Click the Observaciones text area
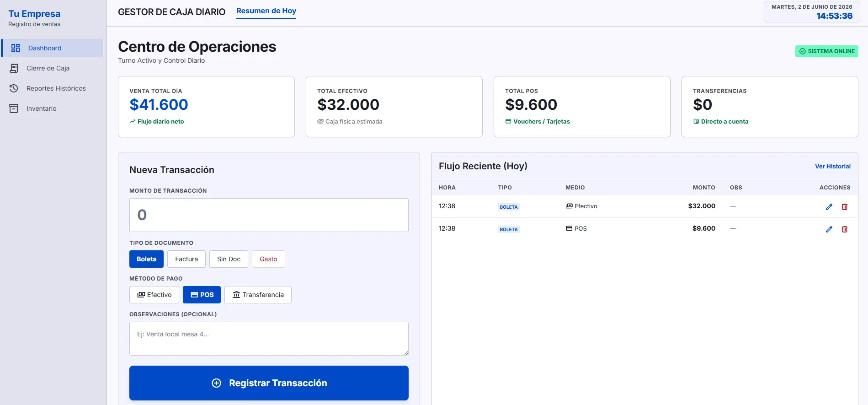Screen dimensions: 868x405 [x=269, y=339]
